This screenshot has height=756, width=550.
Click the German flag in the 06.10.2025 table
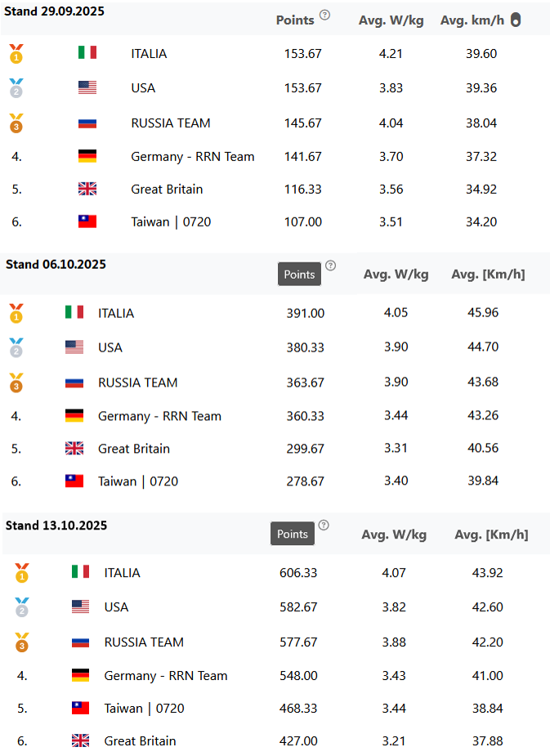74,416
